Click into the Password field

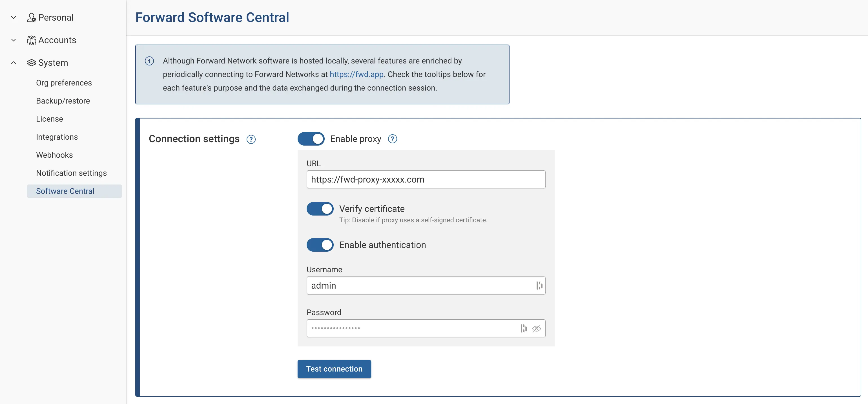click(x=426, y=328)
